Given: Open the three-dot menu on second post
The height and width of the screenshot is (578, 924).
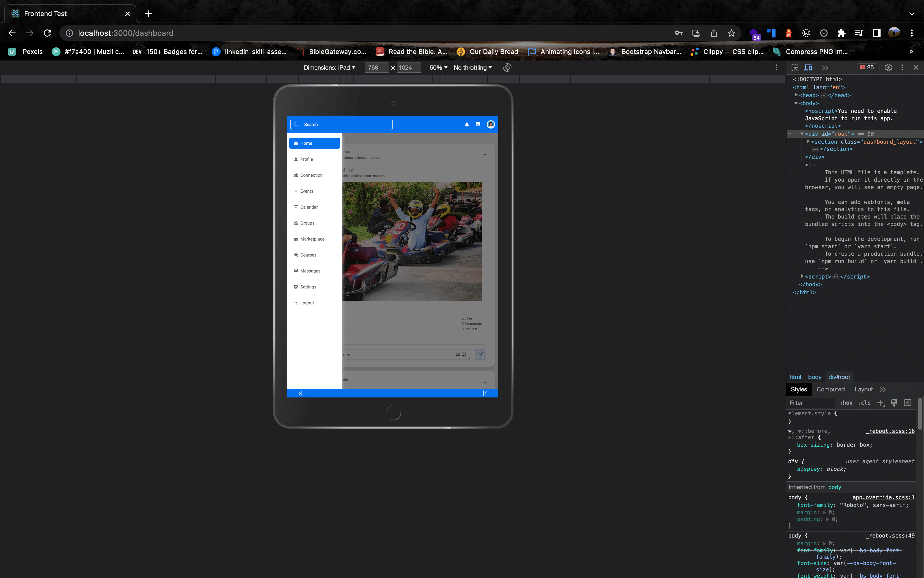Looking at the screenshot, I should coord(484,382).
